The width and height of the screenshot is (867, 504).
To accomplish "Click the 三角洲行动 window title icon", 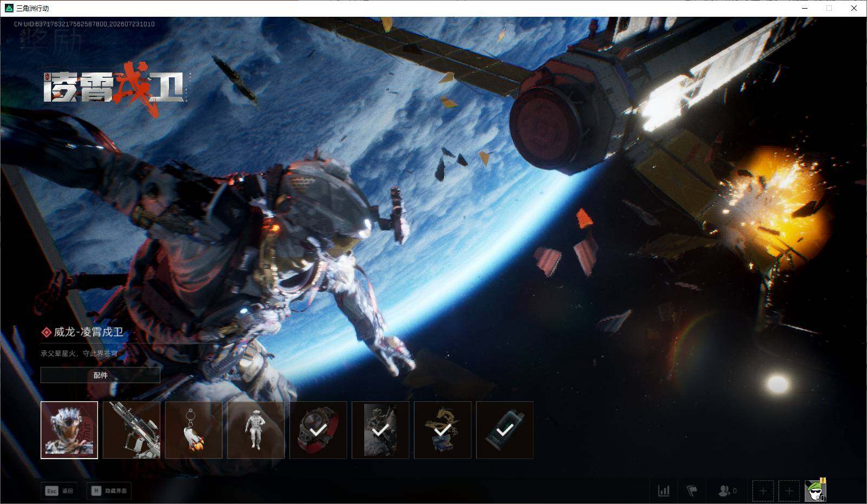I will pyautogui.click(x=9, y=8).
